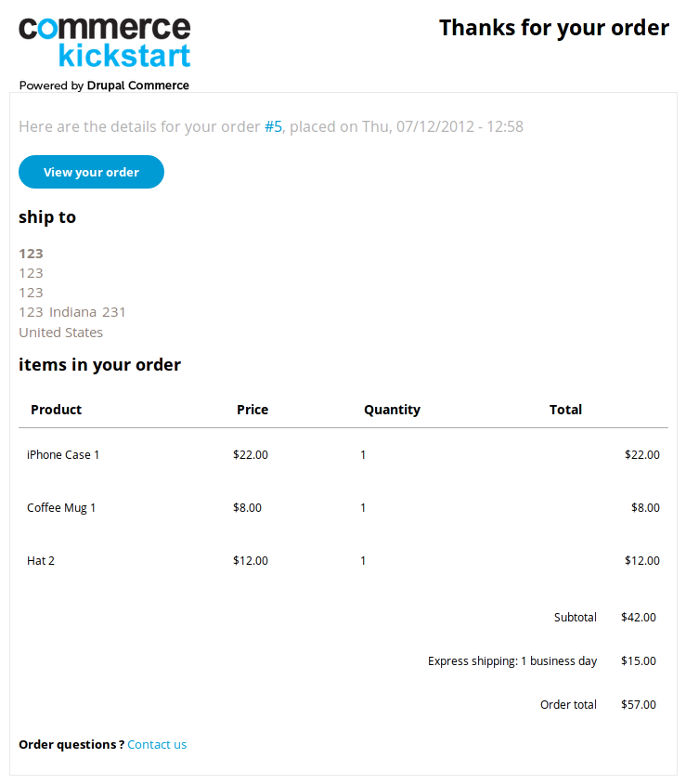
Task: Select the iPhone Case 1 product name
Action: tap(63, 454)
